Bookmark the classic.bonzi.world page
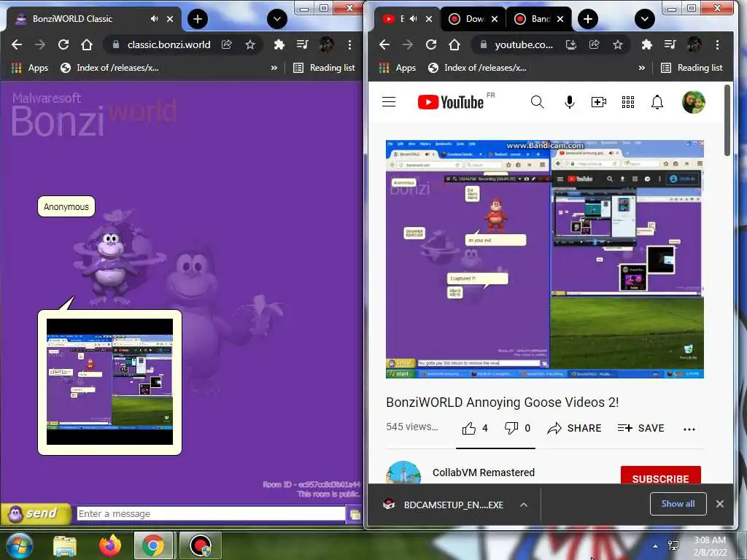Screen dimensions: 747x560 (250, 44)
